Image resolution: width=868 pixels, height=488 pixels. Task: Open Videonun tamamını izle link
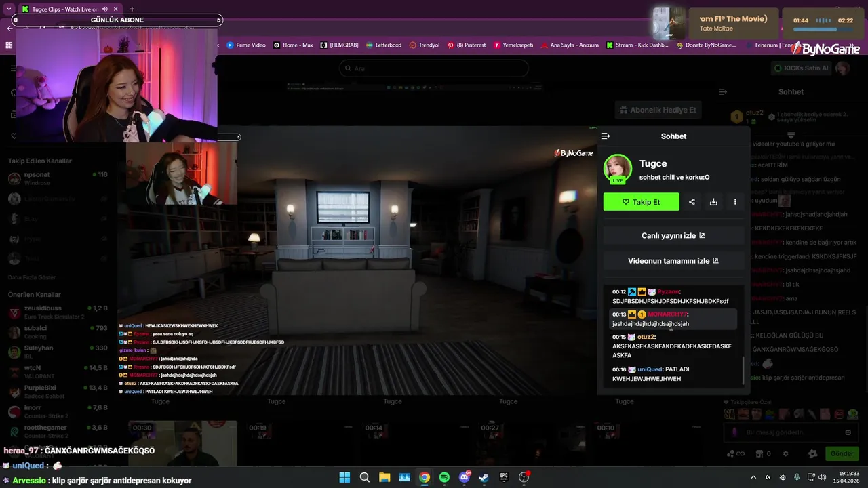[x=673, y=261]
